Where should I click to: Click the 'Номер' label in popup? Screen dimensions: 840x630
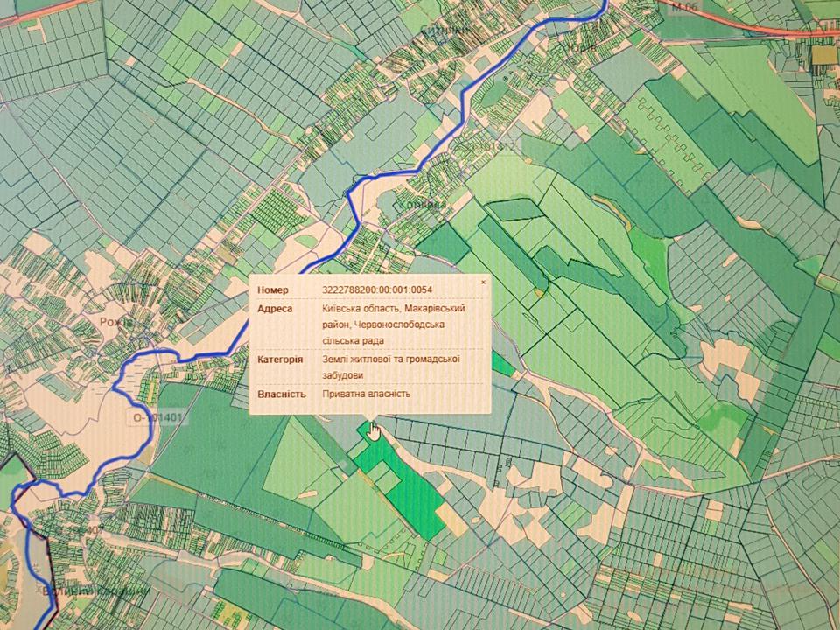click(x=273, y=290)
